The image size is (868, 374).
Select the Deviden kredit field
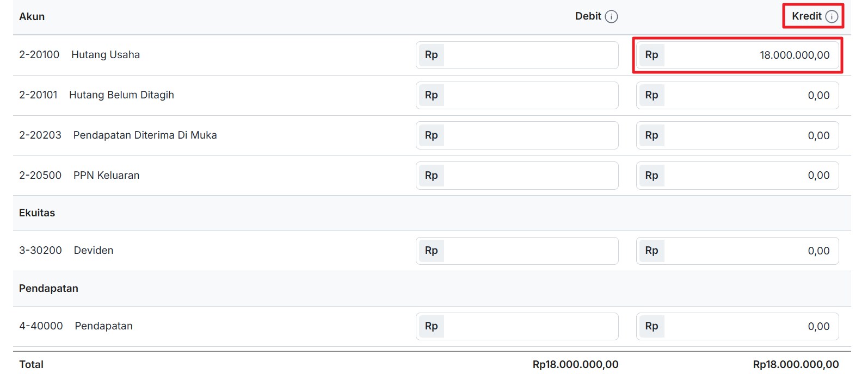[737, 251]
